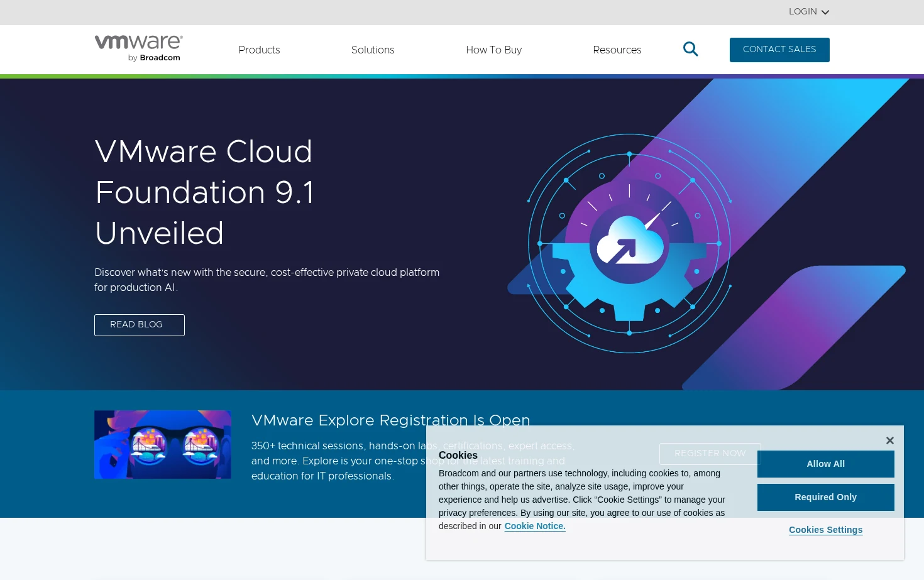Click the REGISTER NOW button

pos(710,454)
